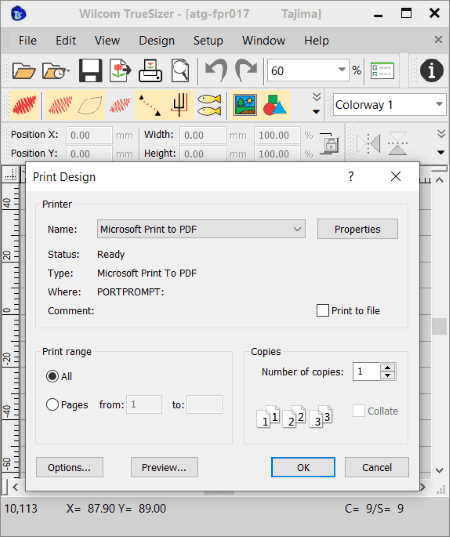
Task: Click the mirror horizontally icon
Action: pos(368,143)
